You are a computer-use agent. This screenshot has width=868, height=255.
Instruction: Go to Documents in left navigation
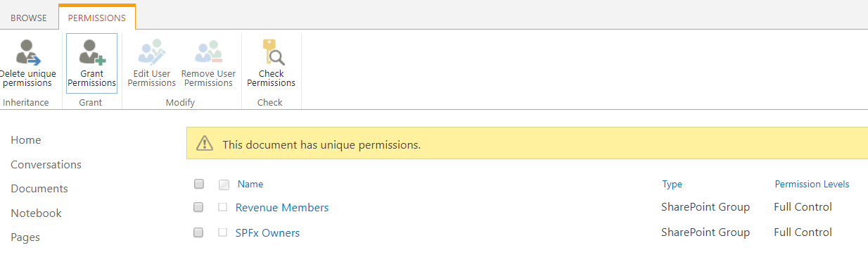click(x=39, y=189)
